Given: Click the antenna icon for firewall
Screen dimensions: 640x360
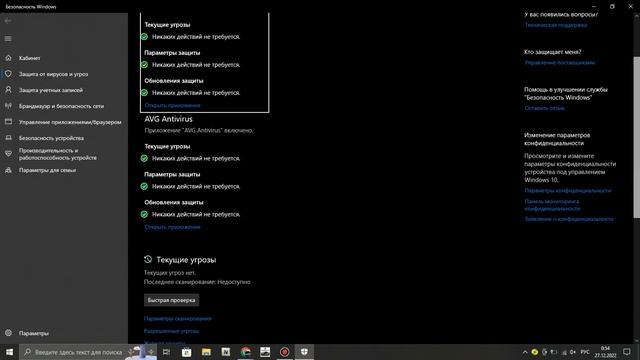Looking at the screenshot, I should tap(8, 106).
